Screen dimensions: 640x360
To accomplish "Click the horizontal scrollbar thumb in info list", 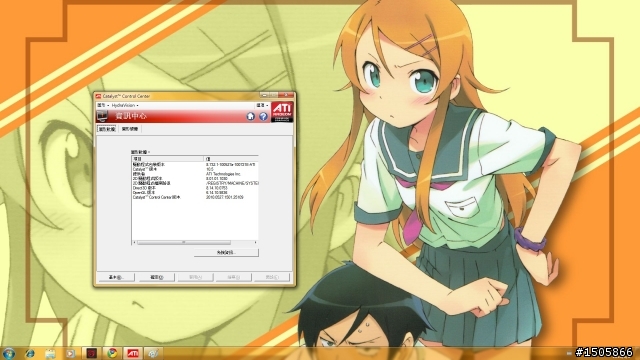I will pyautogui.click(x=184, y=242).
